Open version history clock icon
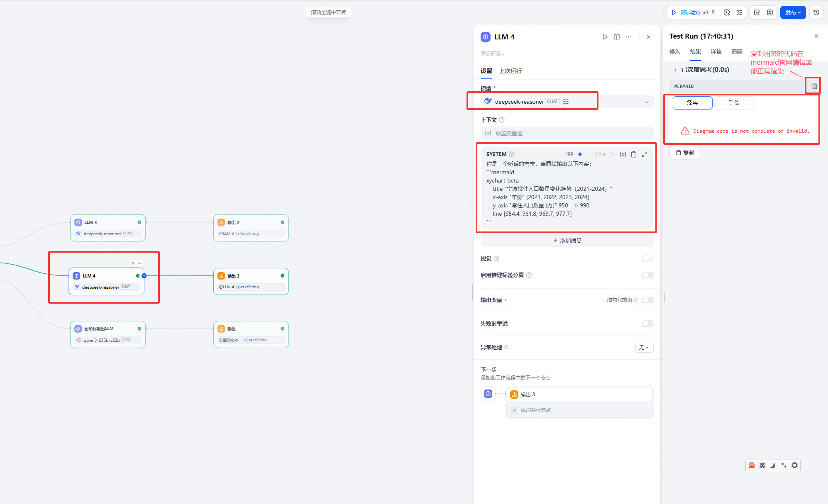Viewport: 828px width, 504px height. [816, 12]
